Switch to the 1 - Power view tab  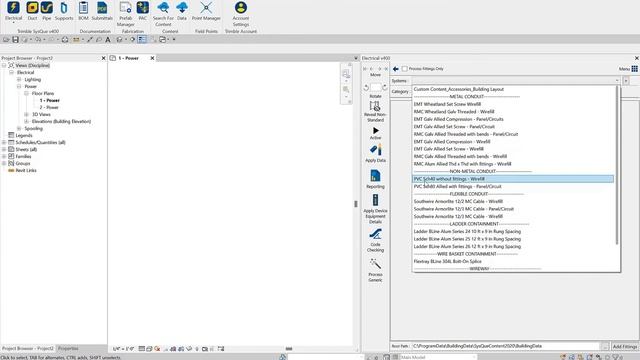tap(129, 58)
